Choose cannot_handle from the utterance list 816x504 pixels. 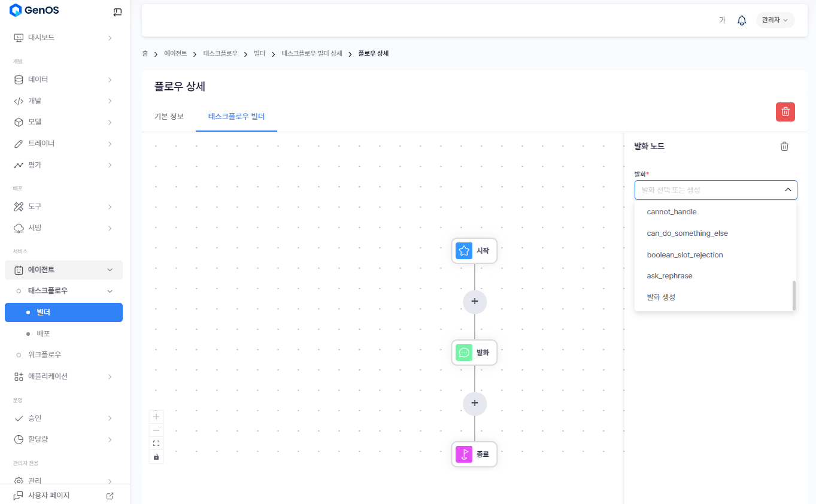(x=671, y=212)
